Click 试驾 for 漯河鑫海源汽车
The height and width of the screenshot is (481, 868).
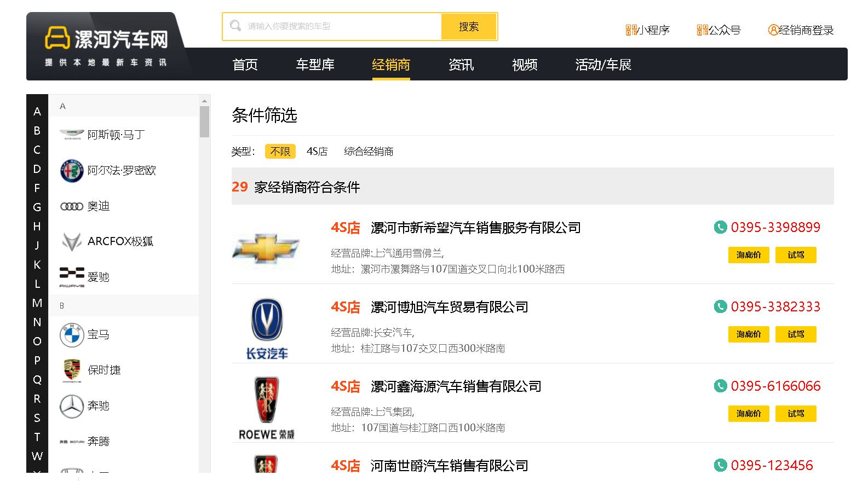pos(796,414)
